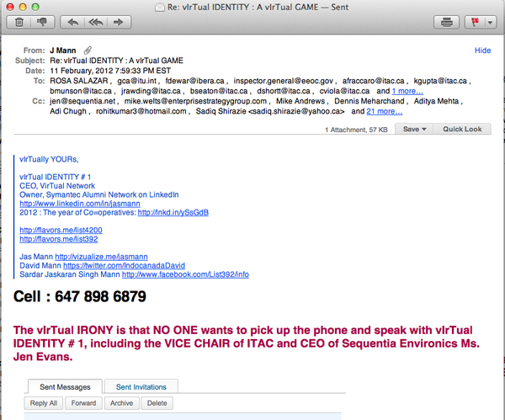This screenshot has width=505, height=420.
Task: Click the Reply All button in the embedded image
Action: (44, 403)
